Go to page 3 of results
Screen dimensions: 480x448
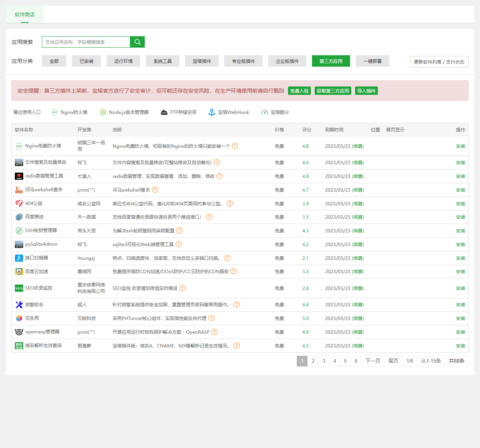click(324, 361)
